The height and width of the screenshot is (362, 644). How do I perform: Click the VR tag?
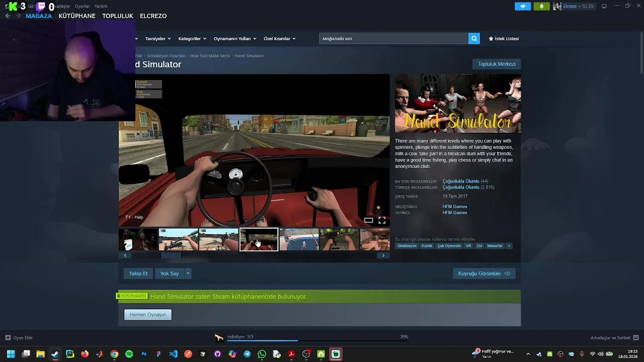pos(468,246)
